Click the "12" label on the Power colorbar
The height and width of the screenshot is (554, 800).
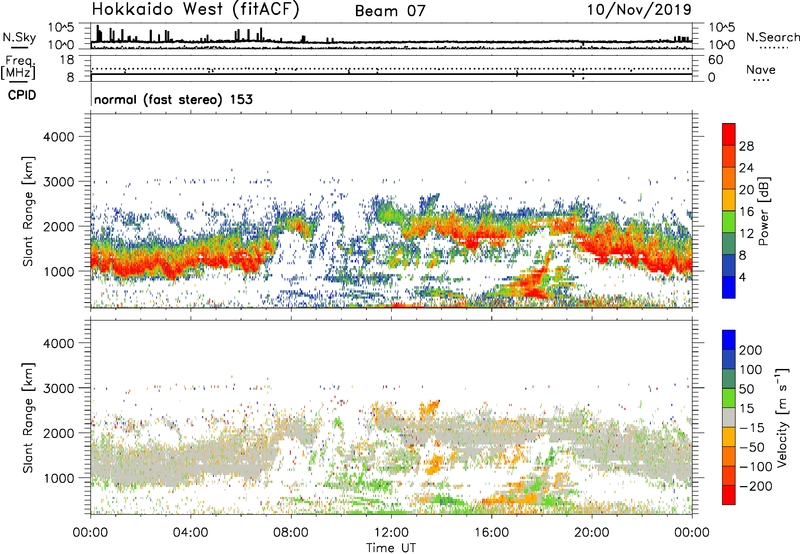pos(746,234)
